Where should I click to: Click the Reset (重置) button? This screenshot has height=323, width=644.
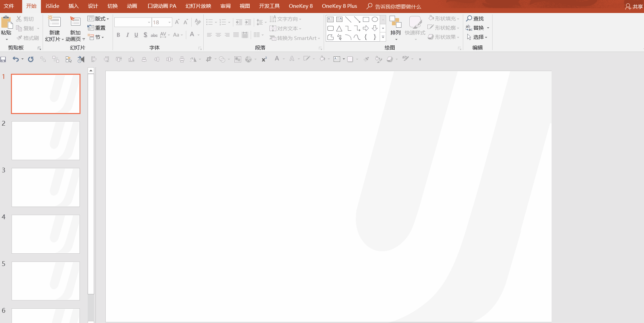pos(97,28)
